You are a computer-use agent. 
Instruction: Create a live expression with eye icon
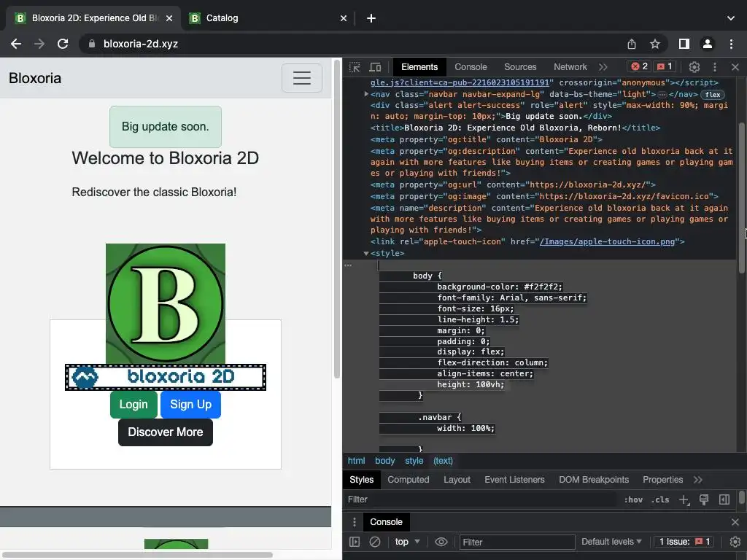[x=441, y=542]
